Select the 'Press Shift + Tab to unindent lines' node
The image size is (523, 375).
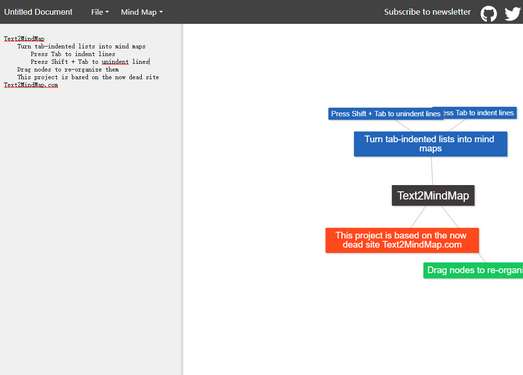[386, 114]
